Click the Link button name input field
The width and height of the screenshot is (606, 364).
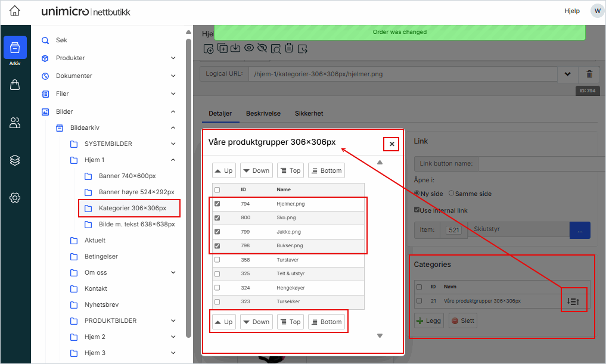(x=537, y=164)
